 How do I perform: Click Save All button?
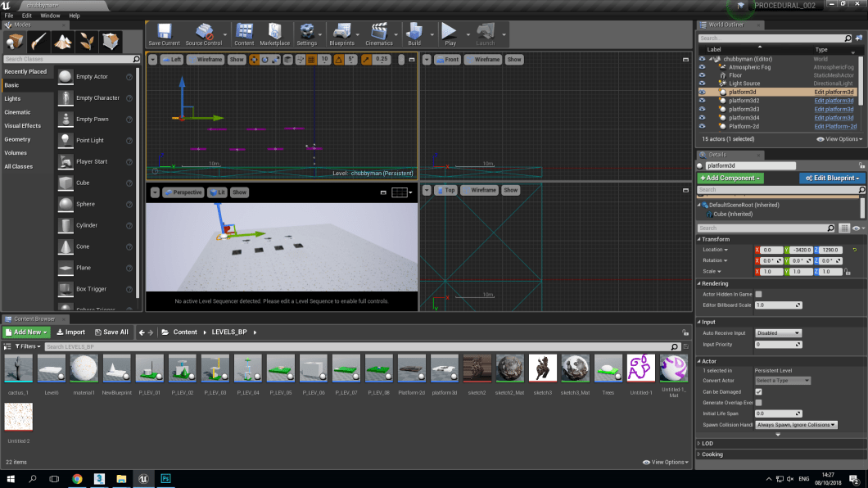click(111, 332)
